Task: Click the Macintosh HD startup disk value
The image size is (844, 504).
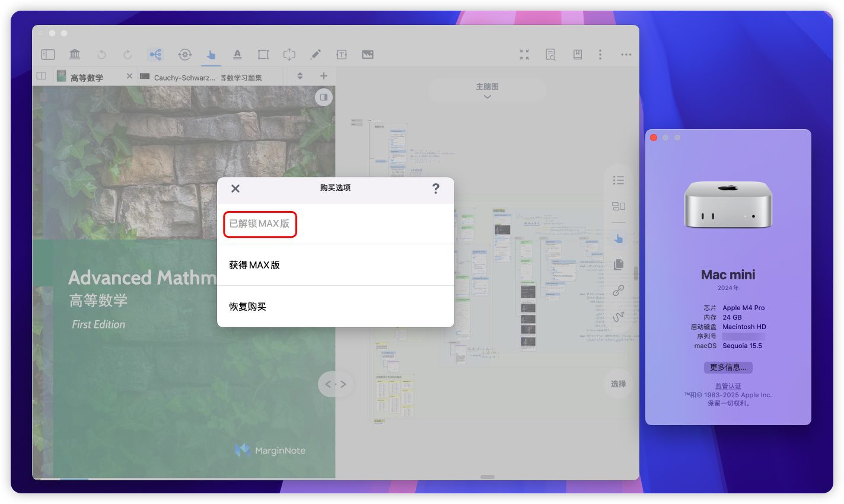Action: (744, 327)
